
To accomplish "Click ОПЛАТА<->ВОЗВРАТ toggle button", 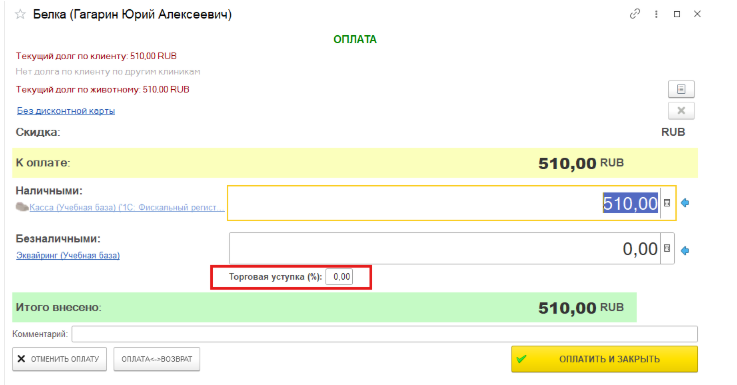I will point(157,359).
